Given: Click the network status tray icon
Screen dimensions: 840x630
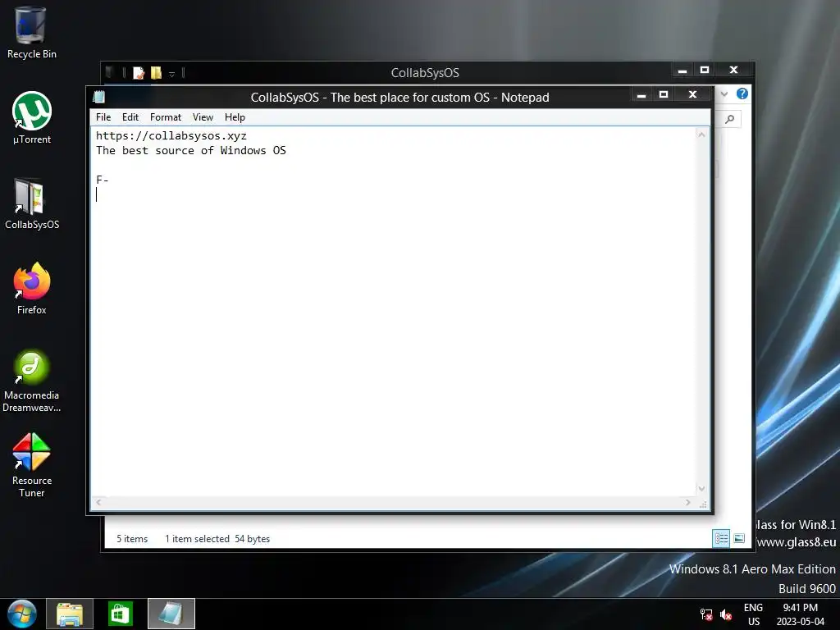Looking at the screenshot, I should [706, 614].
